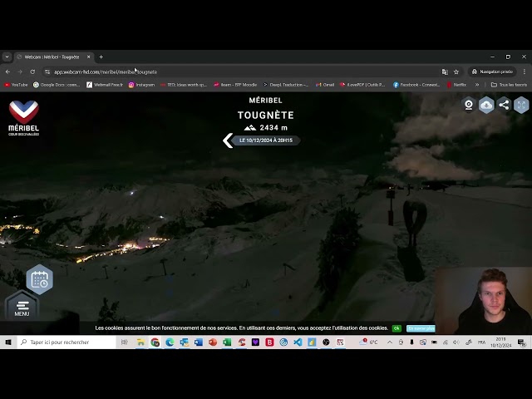Viewport: 532px width, 399px height.
Task: Show hidden system tray icons
Action: coord(390,342)
